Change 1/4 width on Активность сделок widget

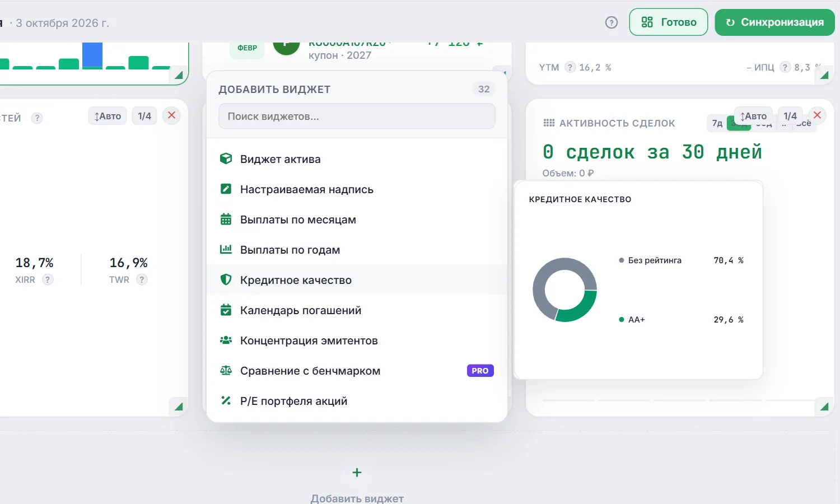pos(790,116)
